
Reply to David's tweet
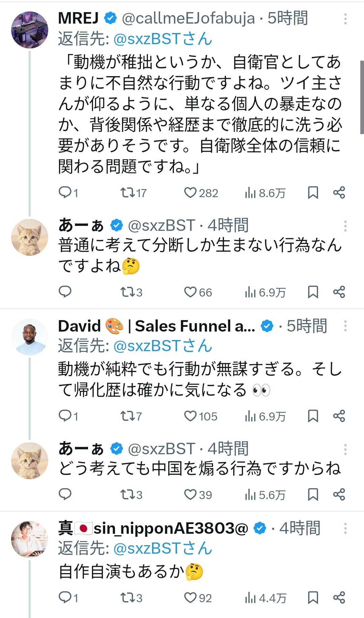click(64, 416)
